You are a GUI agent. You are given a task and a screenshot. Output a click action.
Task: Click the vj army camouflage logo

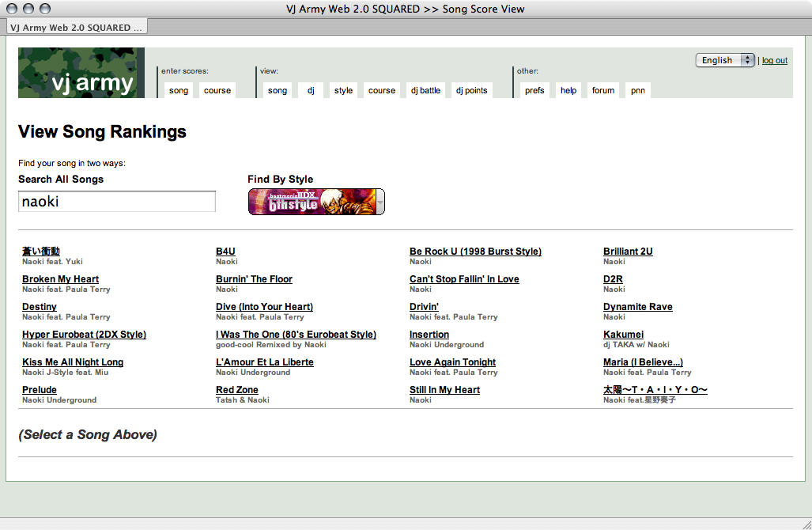point(81,73)
